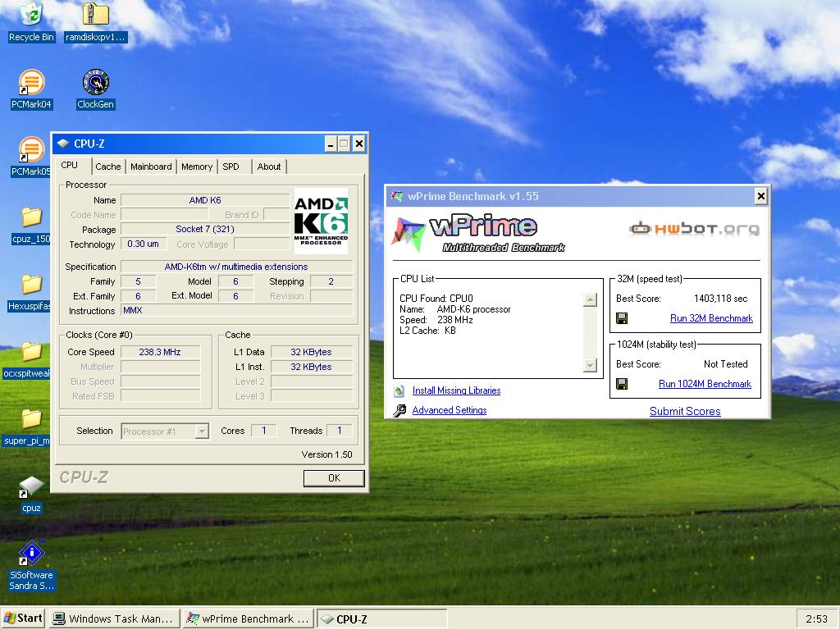Close the wPrime Benchmark window
The width and height of the screenshot is (840, 630).
pos(760,196)
